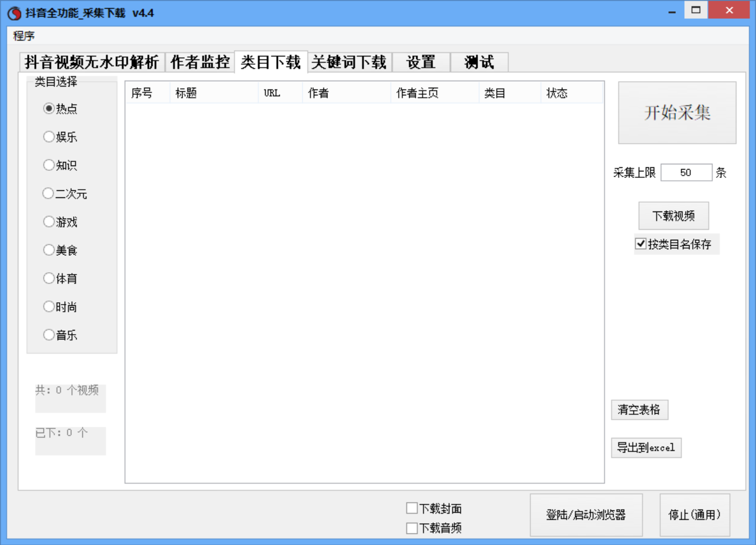Go to the 设置 tab
The height and width of the screenshot is (545, 756).
click(421, 62)
